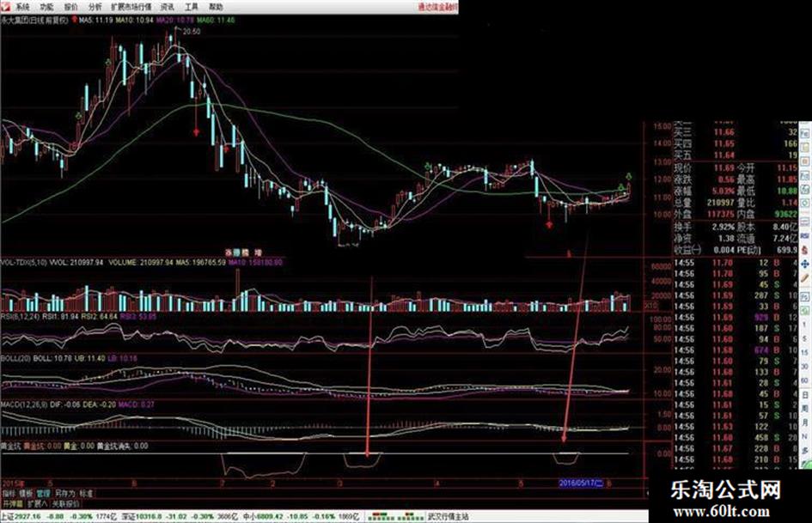
Task: Click the 关联报价 tab at bottom
Action: pos(65,503)
